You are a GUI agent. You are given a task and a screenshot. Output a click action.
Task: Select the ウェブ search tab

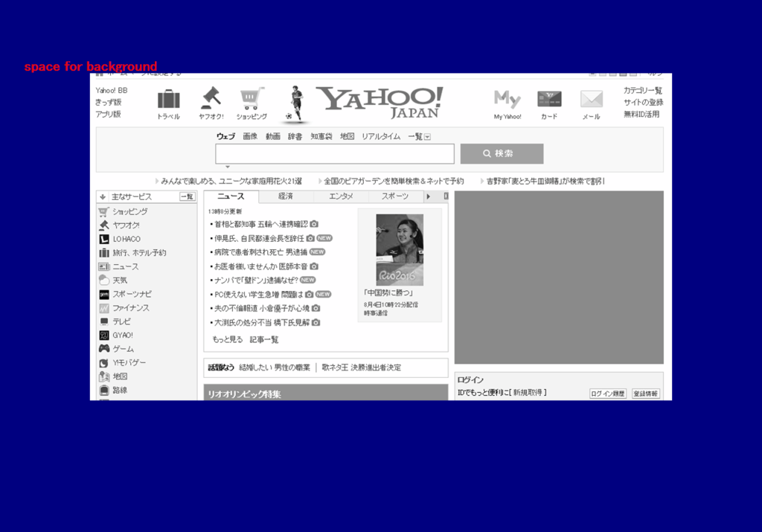pyautogui.click(x=225, y=136)
